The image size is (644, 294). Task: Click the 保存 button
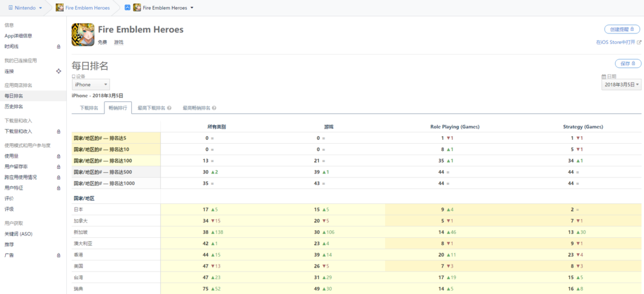627,64
